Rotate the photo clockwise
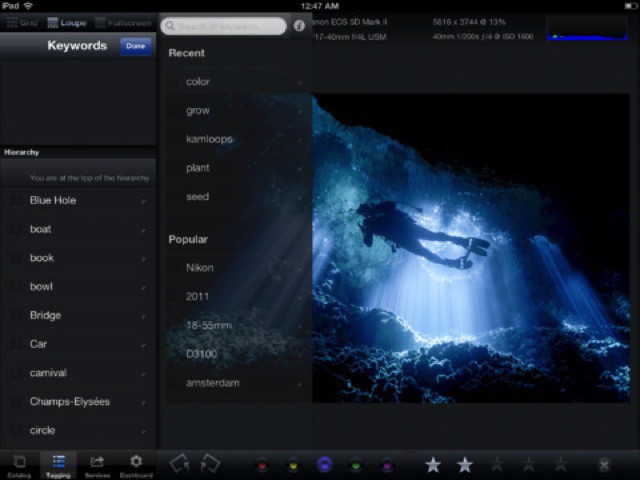 210,464
